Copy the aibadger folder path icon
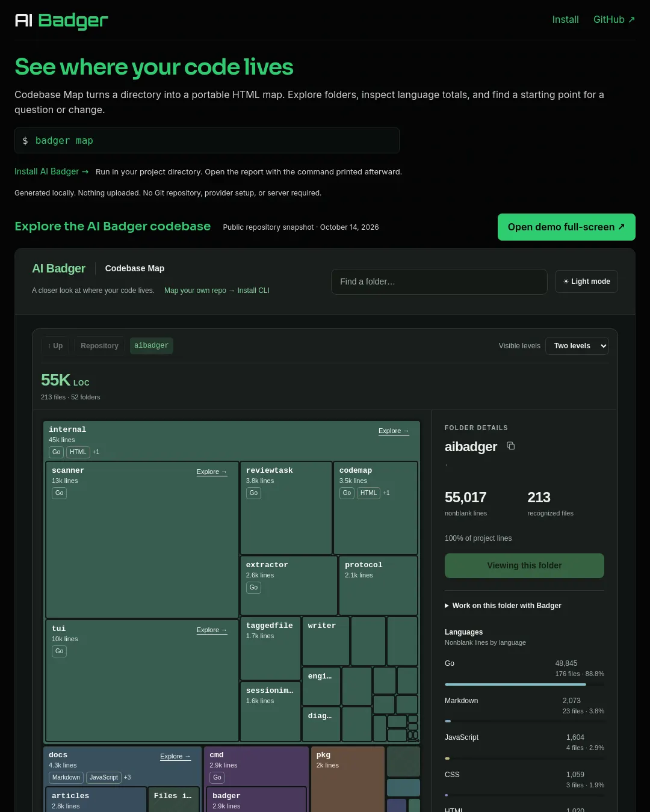The height and width of the screenshot is (812, 650). [511, 446]
